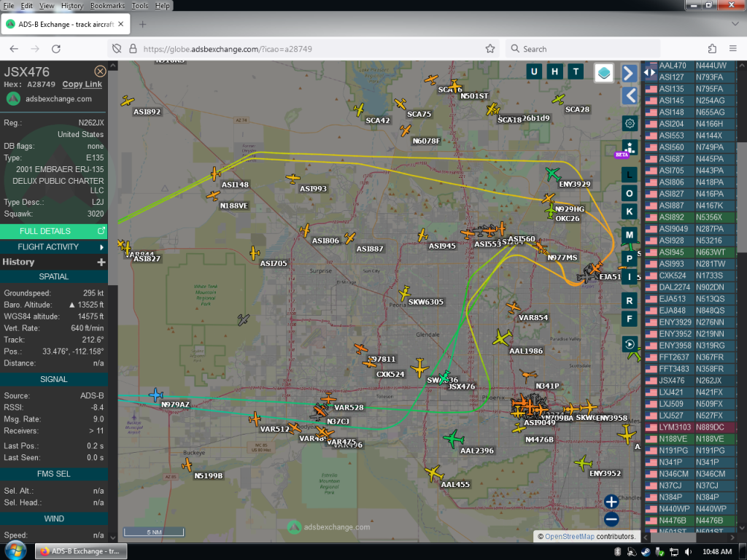Toggle the T map button
Image resolution: width=747 pixels, height=560 pixels.
click(576, 72)
